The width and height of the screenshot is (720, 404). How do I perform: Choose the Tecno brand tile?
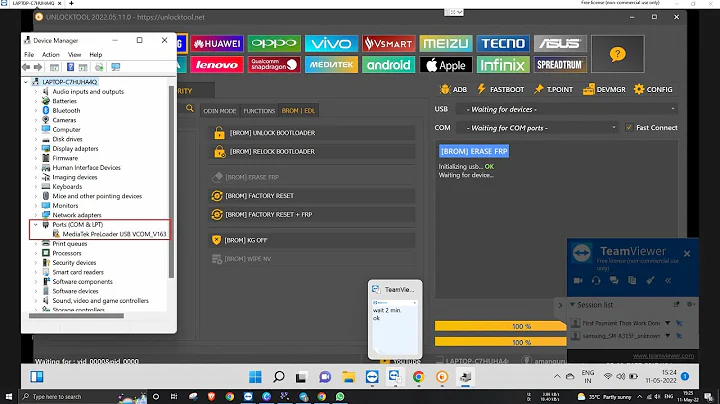[x=503, y=44]
